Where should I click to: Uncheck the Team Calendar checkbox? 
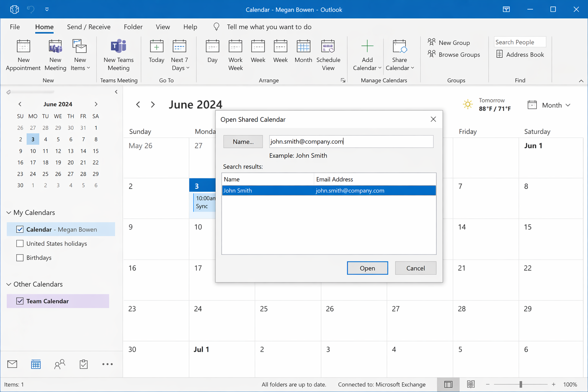pyautogui.click(x=20, y=301)
